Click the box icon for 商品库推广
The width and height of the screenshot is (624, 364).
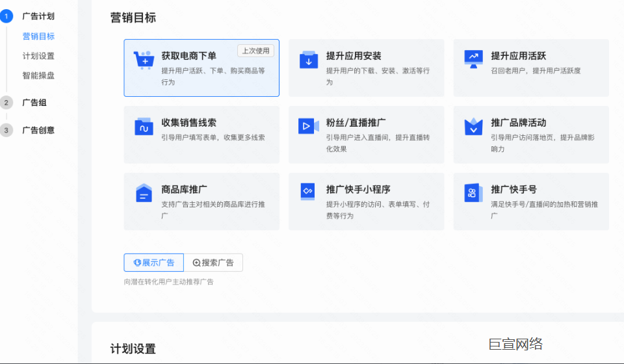(144, 193)
